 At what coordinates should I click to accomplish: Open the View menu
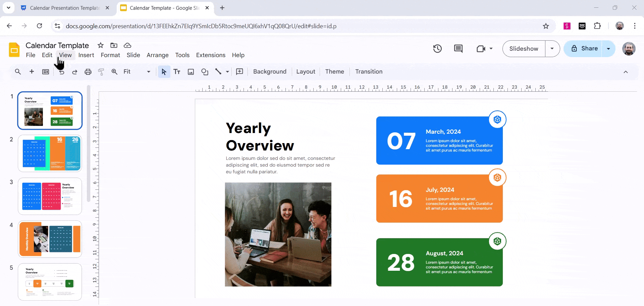click(x=65, y=55)
